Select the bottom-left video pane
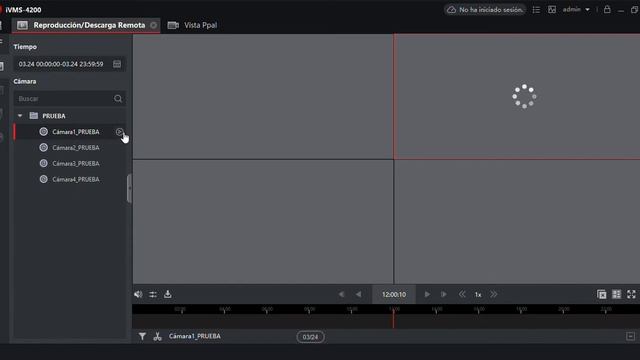640x360 pixels. [263, 222]
